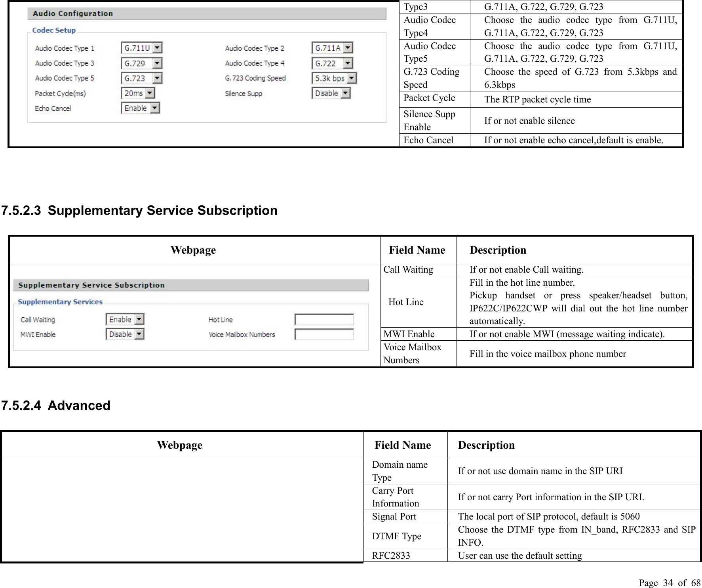Click 'If or not enable Call waiting.' text
Viewport: 702px width, 588px height.
point(527,270)
